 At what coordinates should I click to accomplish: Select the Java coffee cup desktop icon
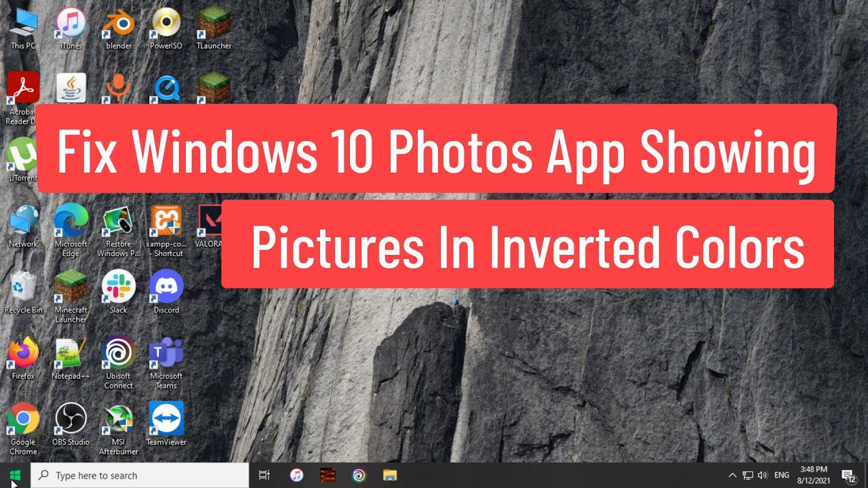(x=71, y=87)
